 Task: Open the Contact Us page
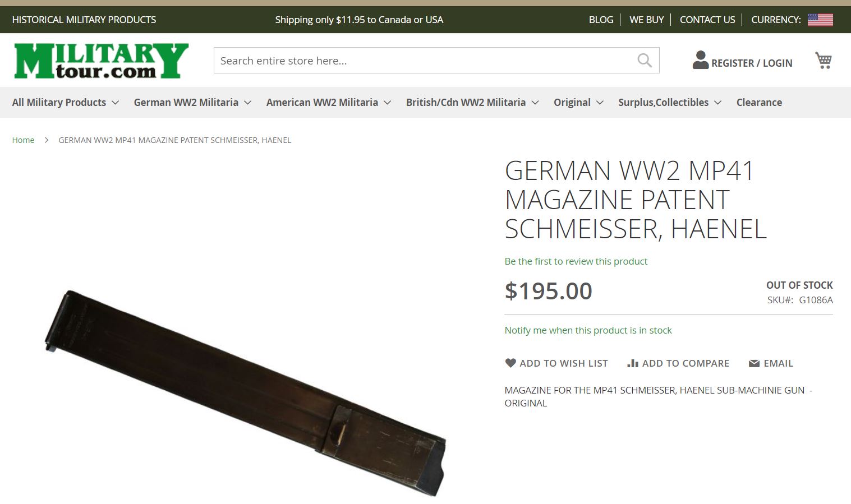click(707, 20)
